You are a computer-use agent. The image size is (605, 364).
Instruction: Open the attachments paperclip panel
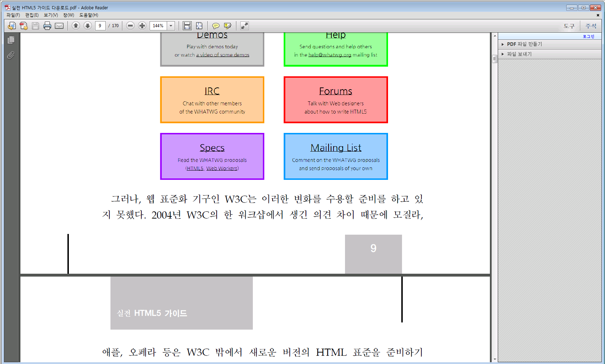(x=11, y=55)
